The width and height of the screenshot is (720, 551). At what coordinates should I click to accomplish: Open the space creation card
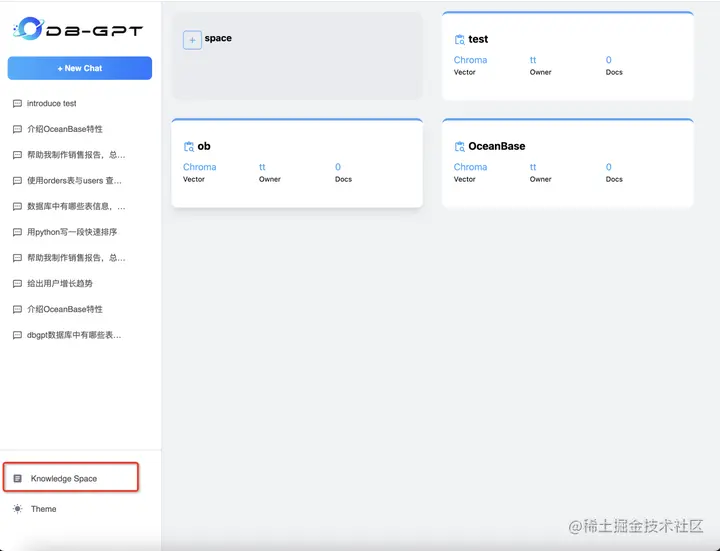pos(297,56)
